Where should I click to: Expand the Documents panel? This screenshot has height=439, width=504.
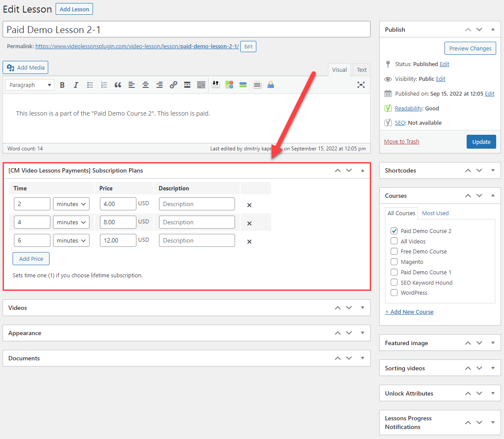click(362, 358)
